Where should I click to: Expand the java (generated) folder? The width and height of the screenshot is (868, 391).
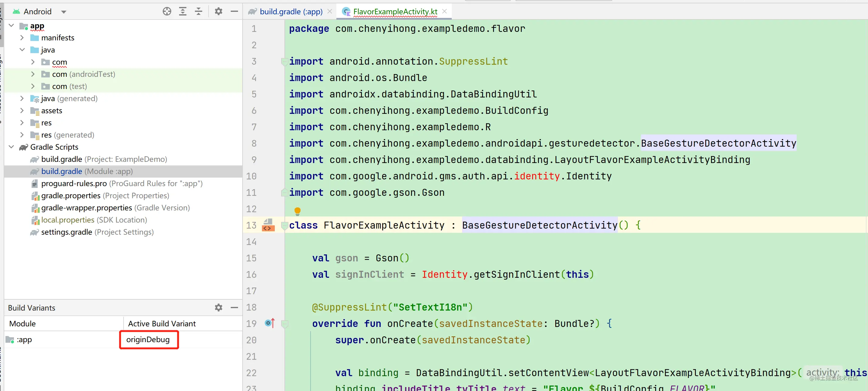coord(22,98)
